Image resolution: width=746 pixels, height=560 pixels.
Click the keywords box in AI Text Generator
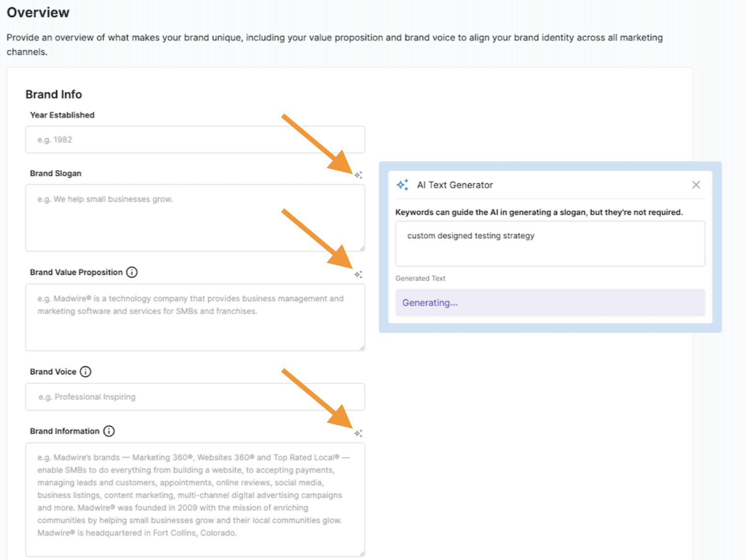coord(550,244)
